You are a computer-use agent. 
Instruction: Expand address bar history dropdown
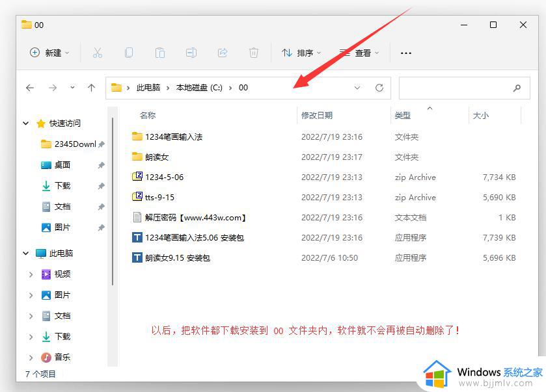[x=357, y=88]
